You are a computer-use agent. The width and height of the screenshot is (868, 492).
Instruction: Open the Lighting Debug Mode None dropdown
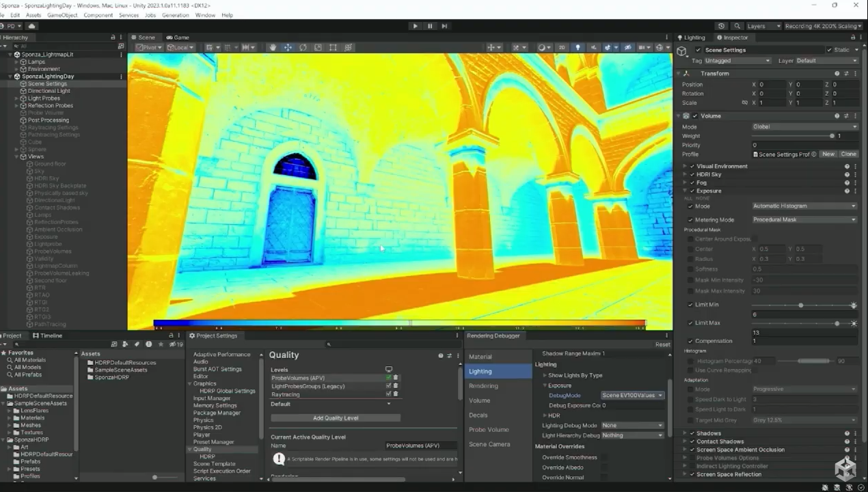(632, 425)
